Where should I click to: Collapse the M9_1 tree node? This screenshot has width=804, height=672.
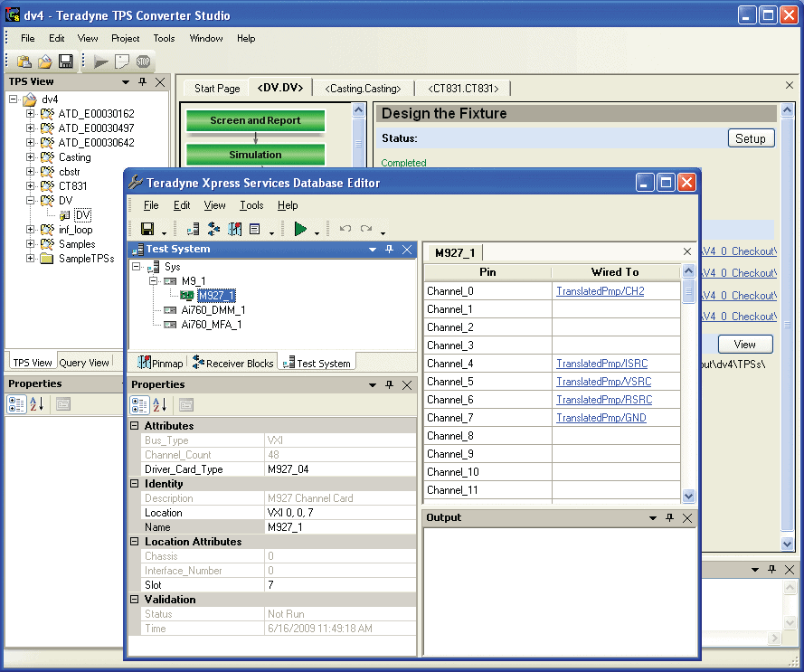click(x=154, y=280)
